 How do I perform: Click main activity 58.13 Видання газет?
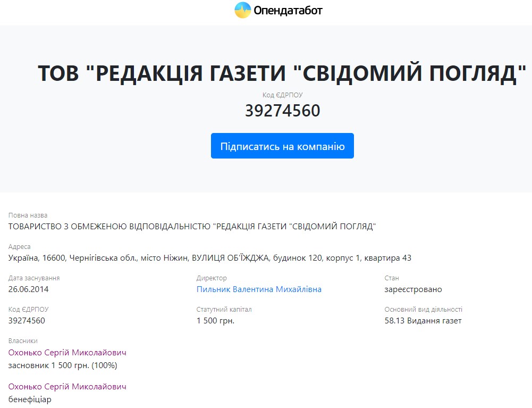point(423,321)
